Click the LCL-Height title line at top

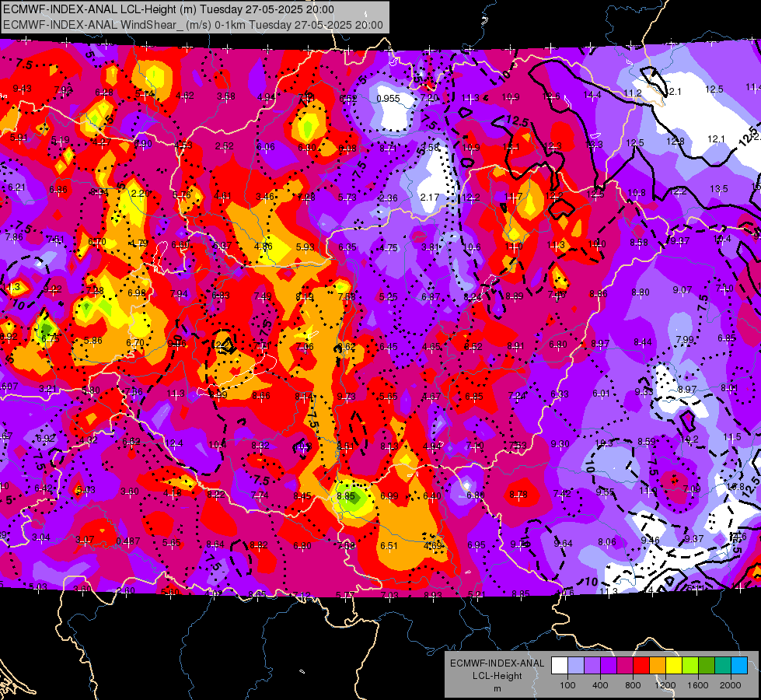click(169, 9)
